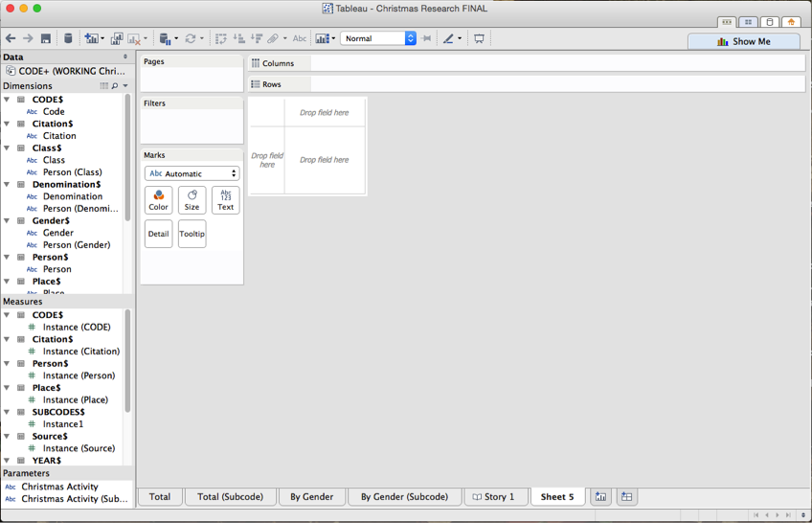Toggle mark labels with the Abc icon
812x523 pixels.
pyautogui.click(x=300, y=38)
